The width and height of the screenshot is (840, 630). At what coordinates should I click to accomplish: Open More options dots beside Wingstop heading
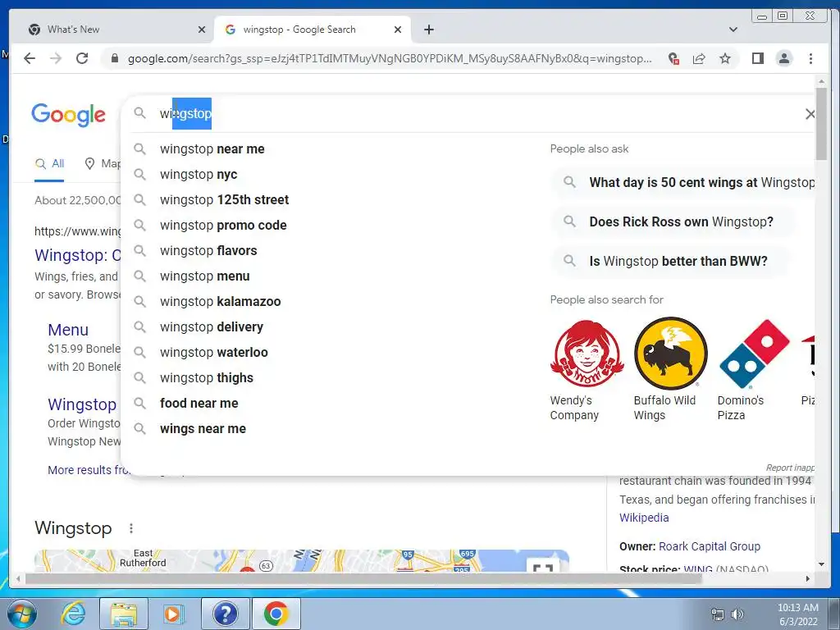click(x=130, y=528)
